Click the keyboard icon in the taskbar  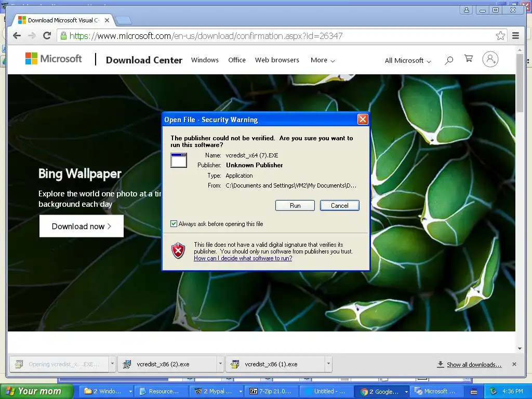pyautogui.click(x=474, y=392)
